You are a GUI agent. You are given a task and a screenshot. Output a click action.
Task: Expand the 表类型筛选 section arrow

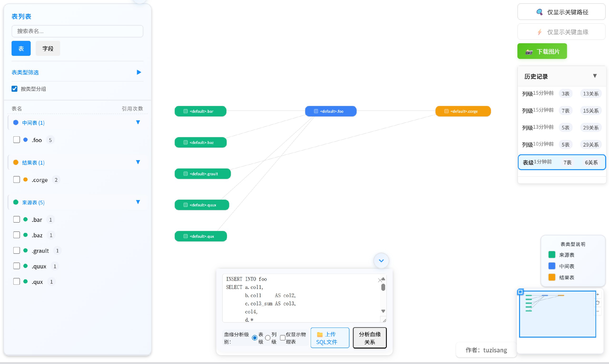(139, 72)
